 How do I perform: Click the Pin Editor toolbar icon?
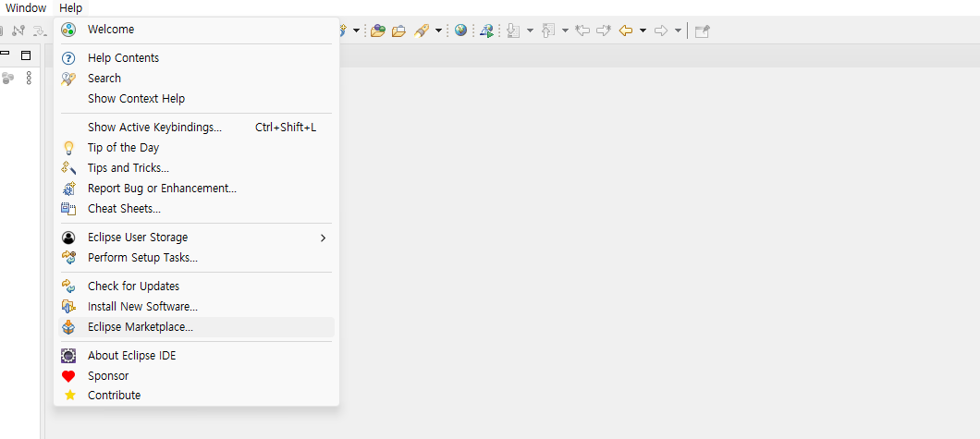(x=703, y=30)
